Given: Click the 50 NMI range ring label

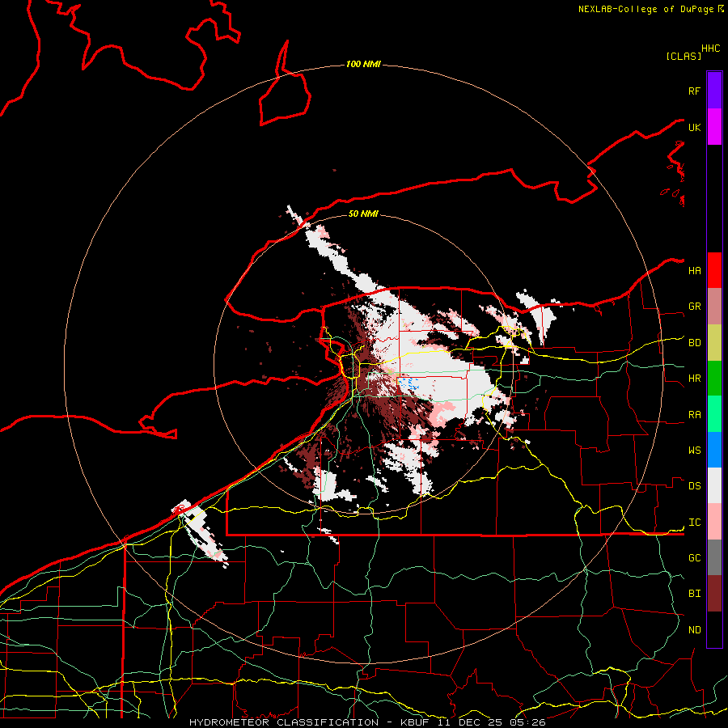Looking at the screenshot, I should 363,214.
